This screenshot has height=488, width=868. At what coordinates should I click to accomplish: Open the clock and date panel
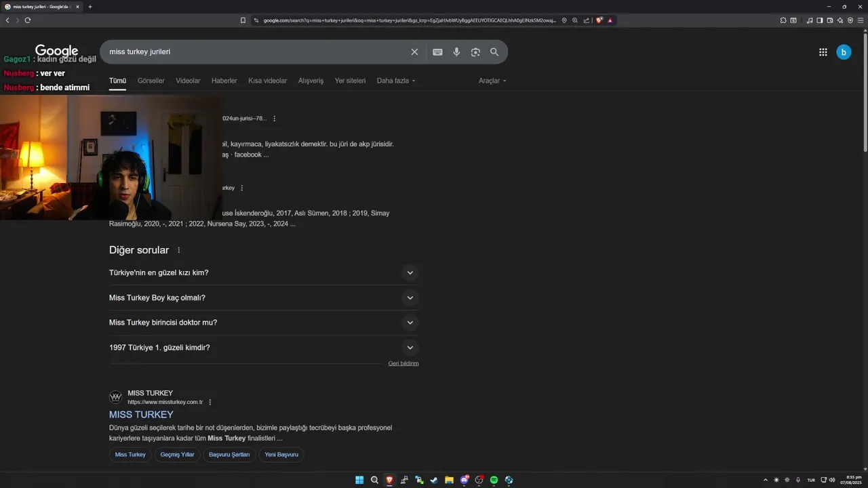pyautogui.click(x=850, y=480)
